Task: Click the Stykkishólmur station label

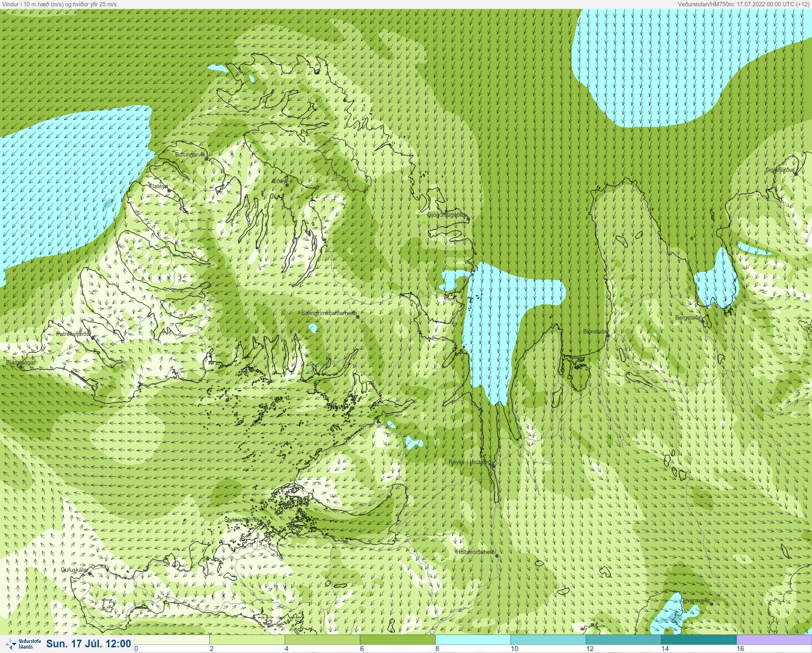Action: [x=242, y=520]
